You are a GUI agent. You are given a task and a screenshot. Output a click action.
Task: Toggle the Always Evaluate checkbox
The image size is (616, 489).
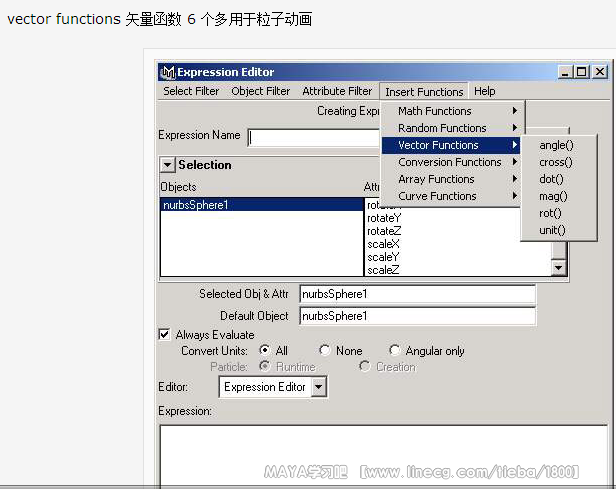coord(165,335)
